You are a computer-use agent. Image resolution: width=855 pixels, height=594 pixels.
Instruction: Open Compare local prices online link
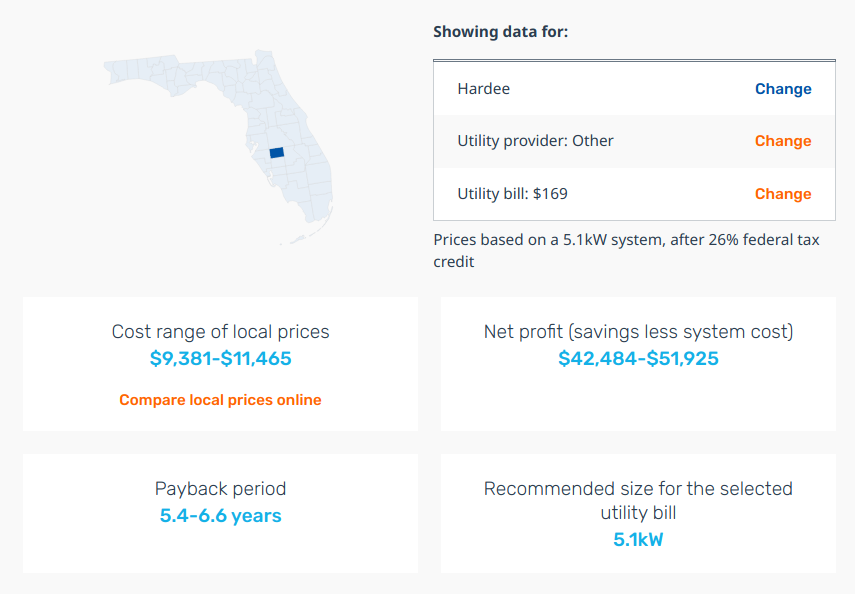(x=220, y=400)
